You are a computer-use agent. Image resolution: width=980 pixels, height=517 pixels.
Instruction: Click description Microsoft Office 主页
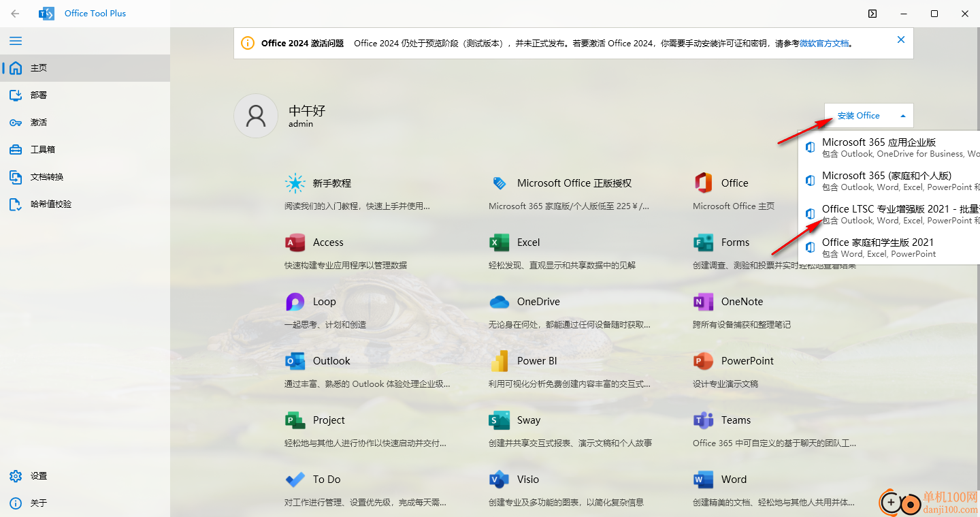point(734,206)
